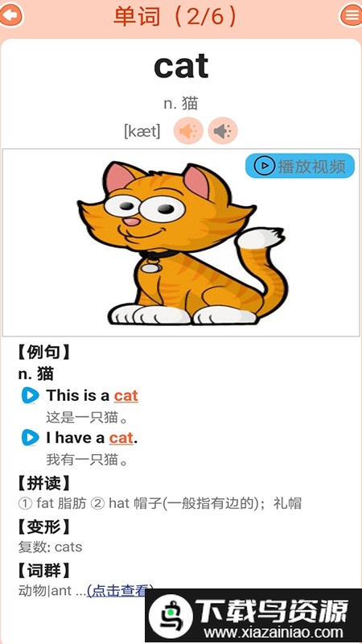
Task: Tap the phonetic transcription [kæt]
Action: point(142,131)
